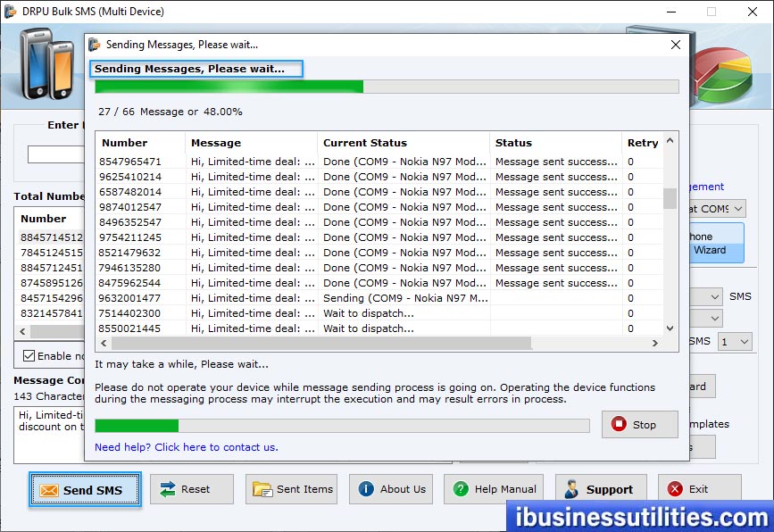Click the message list scroll up arrow
Screen dimensions: 774x532
[670, 141]
